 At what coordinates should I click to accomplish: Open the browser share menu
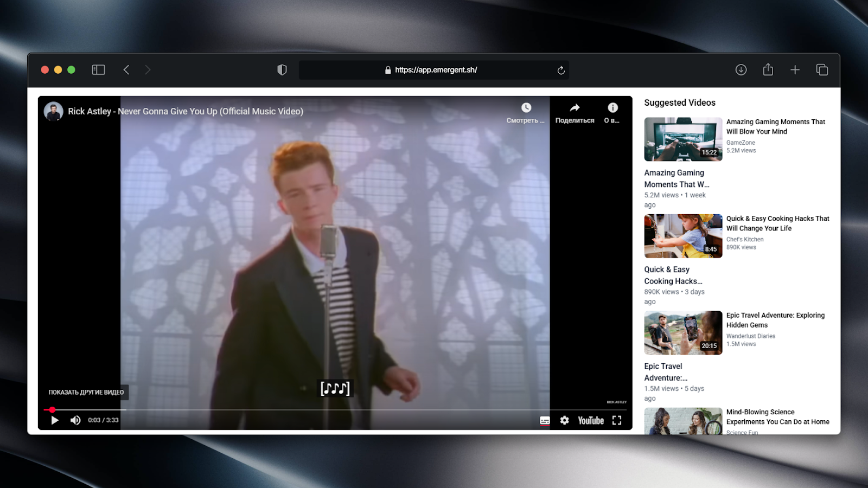tap(768, 69)
